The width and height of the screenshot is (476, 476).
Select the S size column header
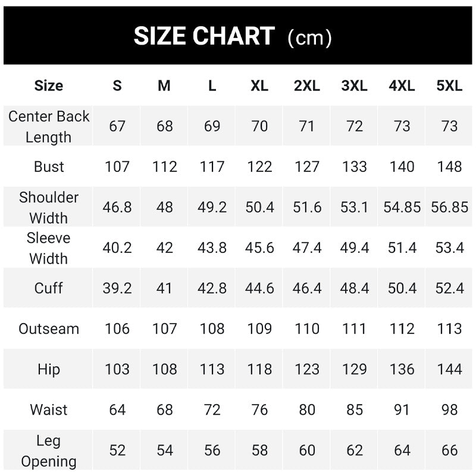point(117,86)
